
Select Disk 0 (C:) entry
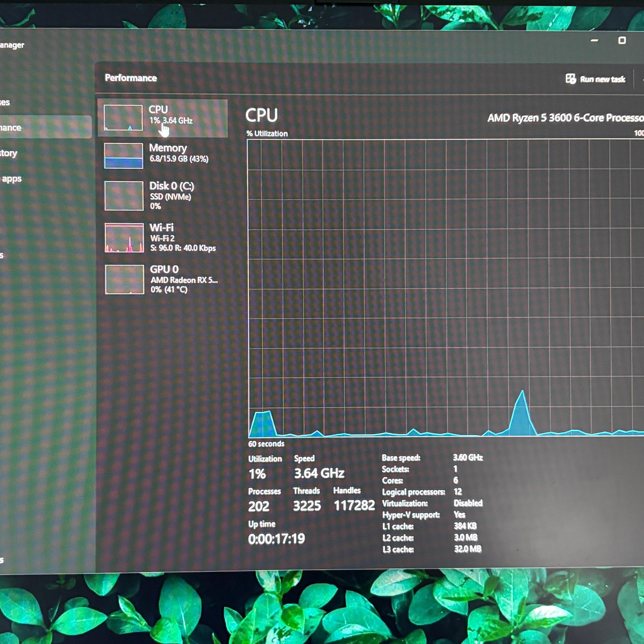[163, 196]
